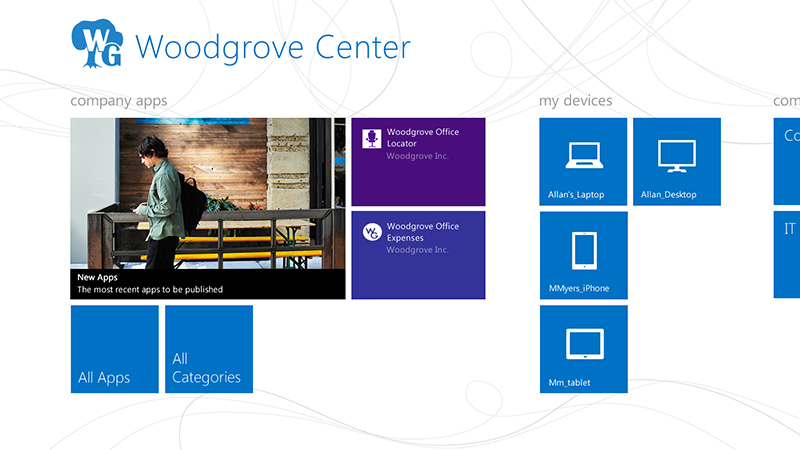
Task: Open the MMyers_iPhone phone icon
Action: click(x=583, y=250)
